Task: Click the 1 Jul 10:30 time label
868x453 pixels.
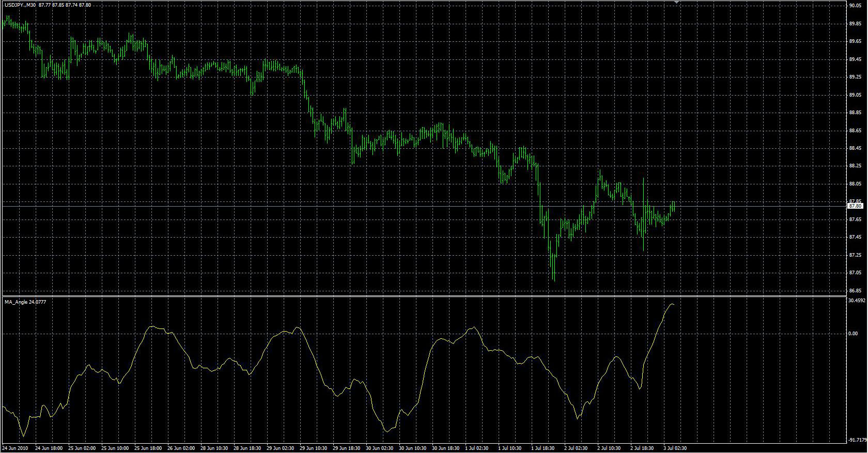Action: (510, 448)
